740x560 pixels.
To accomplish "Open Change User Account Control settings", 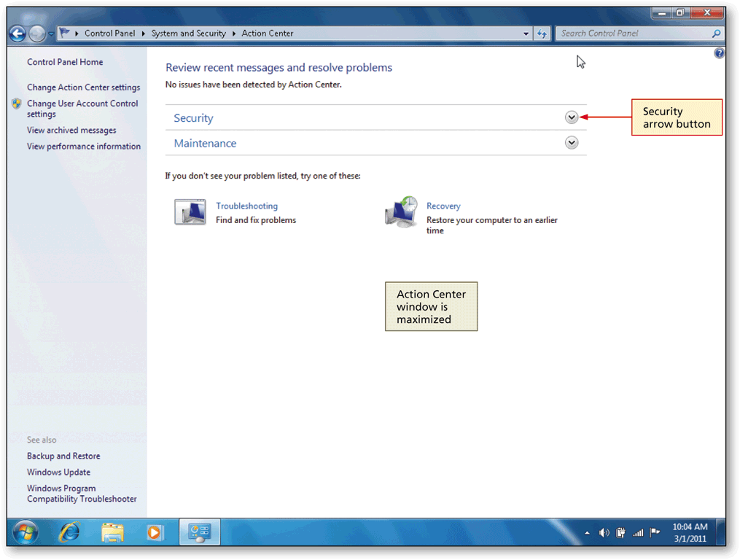I will point(82,109).
